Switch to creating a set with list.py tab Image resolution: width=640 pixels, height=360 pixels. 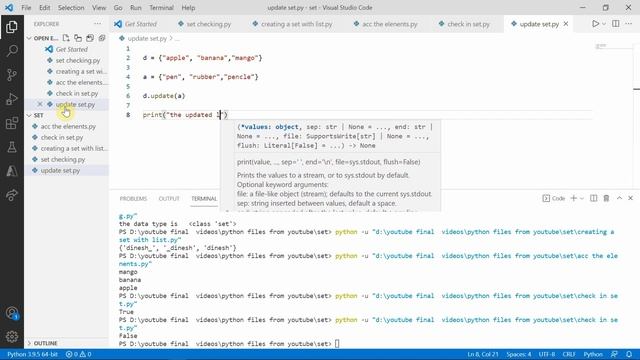296,24
